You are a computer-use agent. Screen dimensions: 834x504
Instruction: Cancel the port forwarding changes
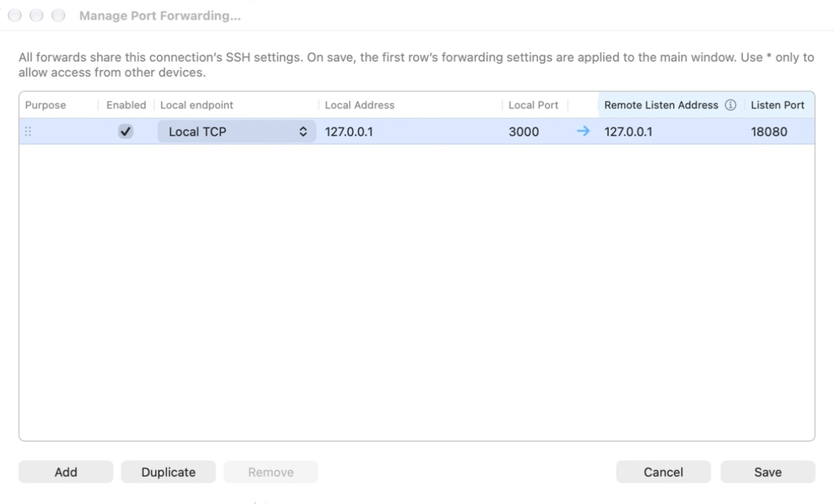click(x=663, y=472)
